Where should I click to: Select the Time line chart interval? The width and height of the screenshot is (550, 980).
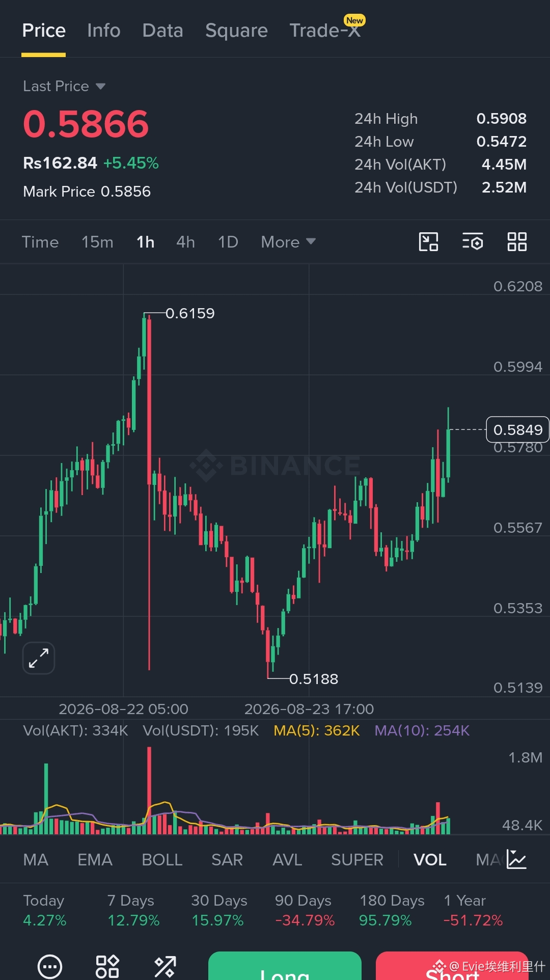tap(40, 242)
